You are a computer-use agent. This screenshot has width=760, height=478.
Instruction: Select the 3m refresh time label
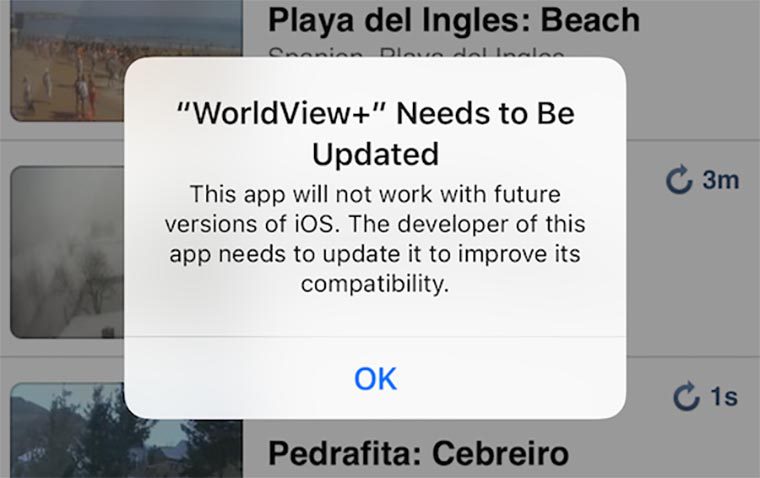tap(721, 180)
